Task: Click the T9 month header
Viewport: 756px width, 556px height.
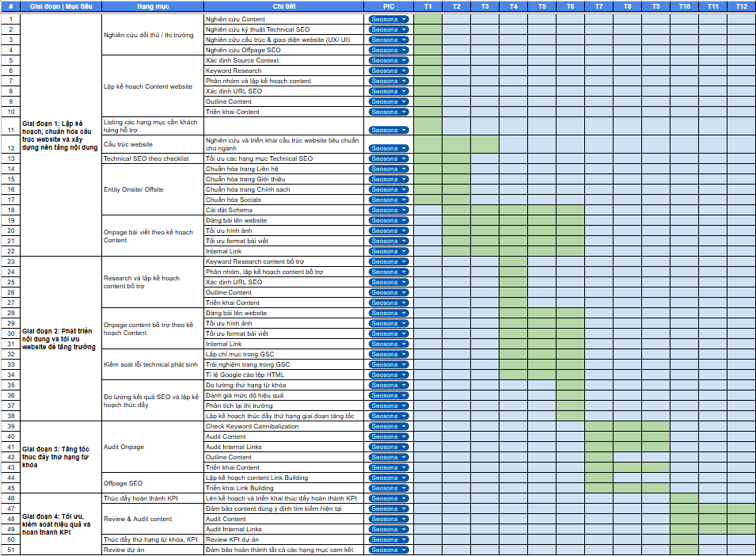Action: (x=655, y=6)
